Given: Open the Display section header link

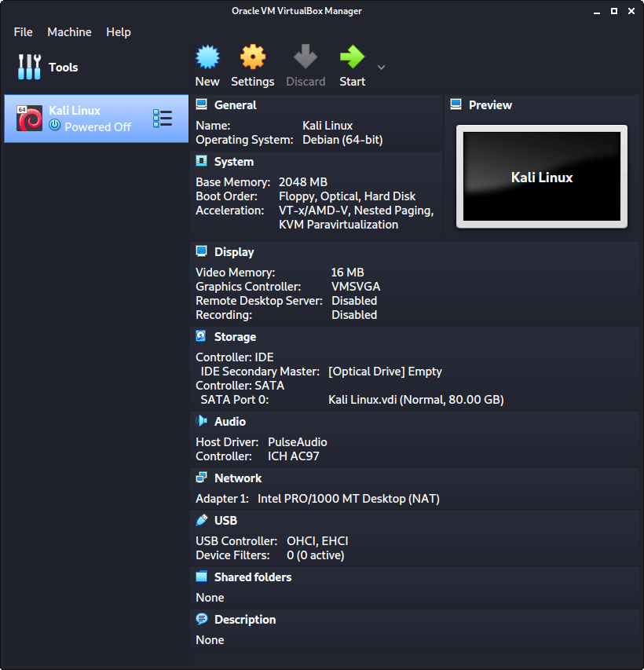Looking at the screenshot, I should [234, 252].
